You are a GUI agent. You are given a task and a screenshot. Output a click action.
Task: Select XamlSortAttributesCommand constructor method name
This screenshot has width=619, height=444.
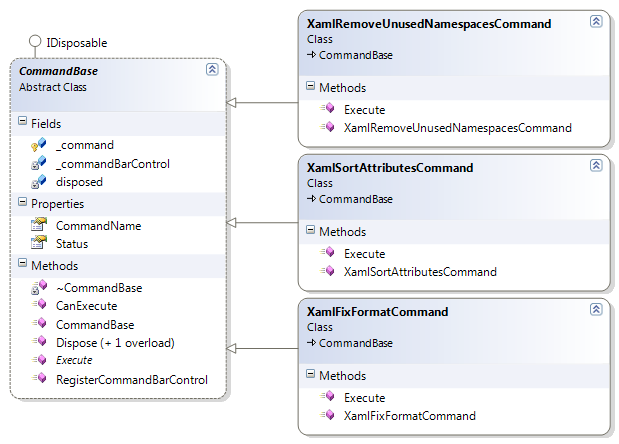(x=420, y=272)
